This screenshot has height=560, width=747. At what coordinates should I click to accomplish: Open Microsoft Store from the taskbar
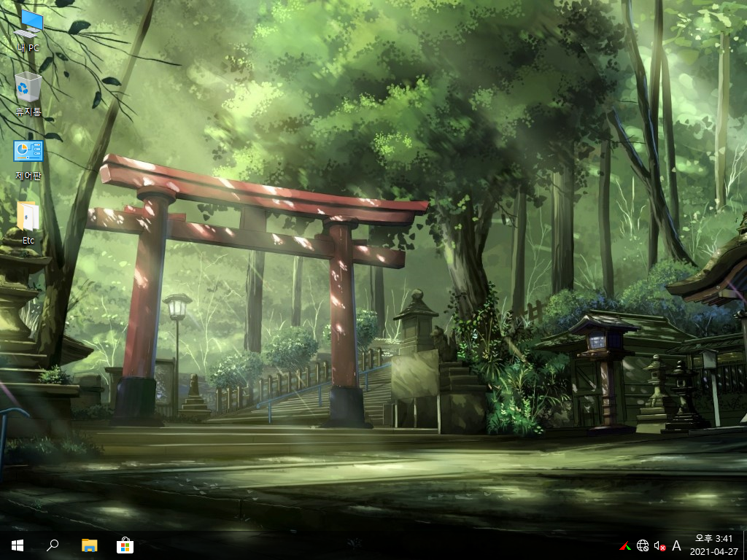coord(125,545)
